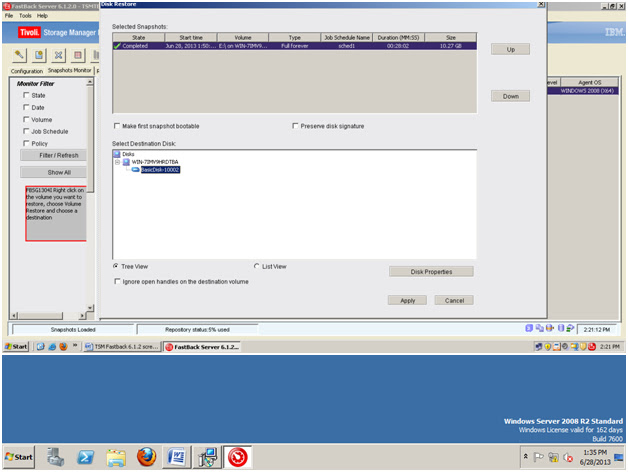The width and height of the screenshot is (628, 472).
Task: Click the Agent OS column header
Action: 589,83
